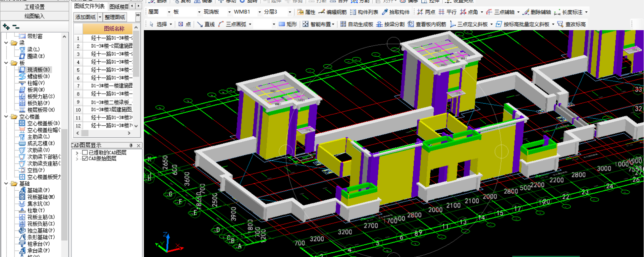Open the 属性 properties tool
This screenshot has width=644, height=257.
(x=306, y=12)
